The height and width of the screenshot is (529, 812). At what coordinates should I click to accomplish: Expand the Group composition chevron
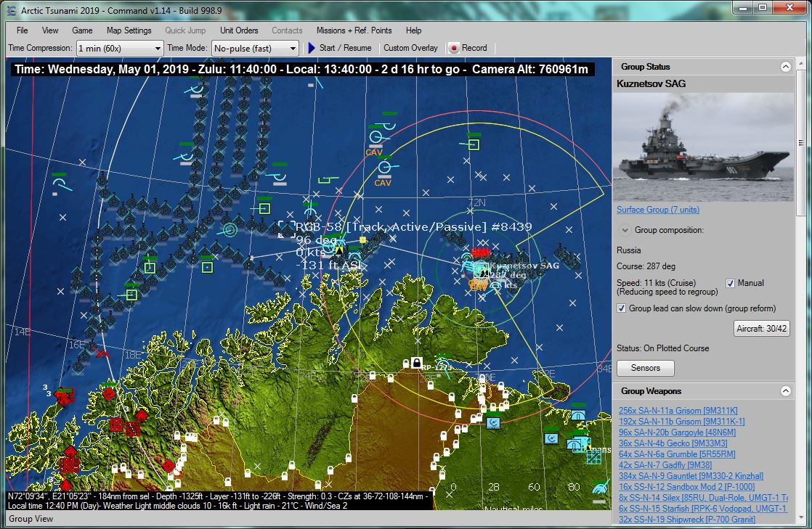625,230
